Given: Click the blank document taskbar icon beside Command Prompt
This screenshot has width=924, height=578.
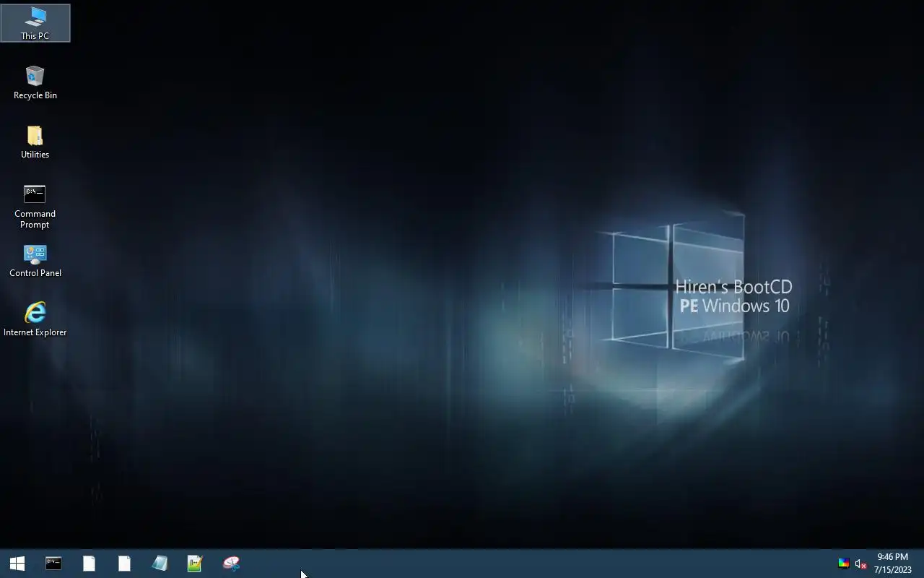Looking at the screenshot, I should pos(89,564).
